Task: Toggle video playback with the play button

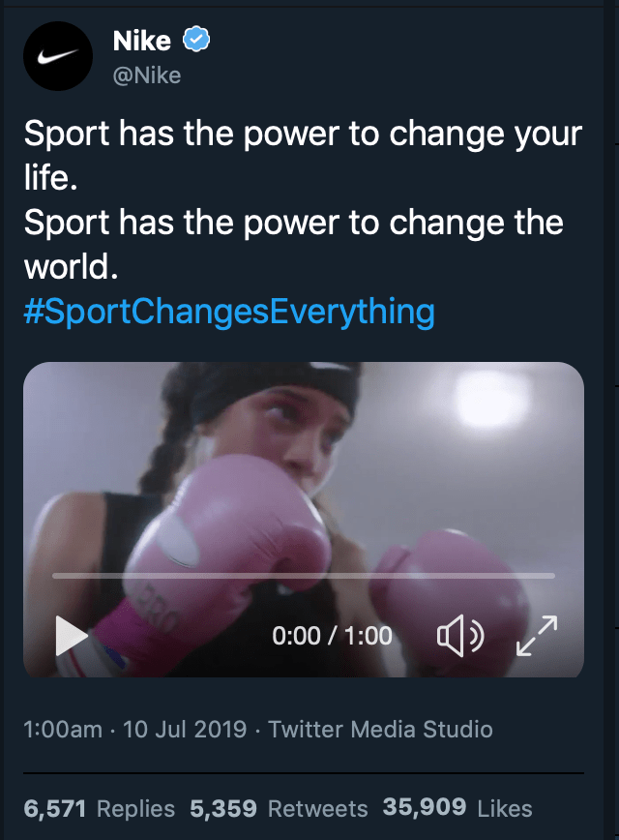Action: pyautogui.click(x=72, y=636)
